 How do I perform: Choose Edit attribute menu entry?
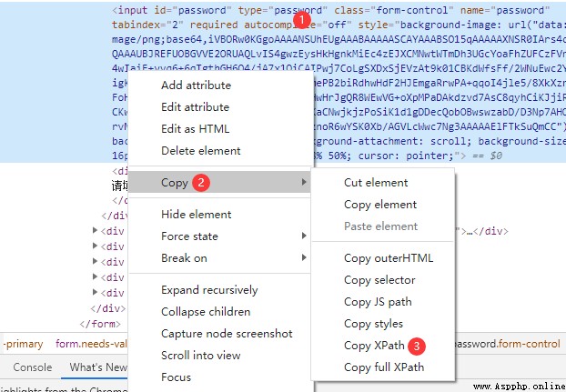click(x=196, y=107)
